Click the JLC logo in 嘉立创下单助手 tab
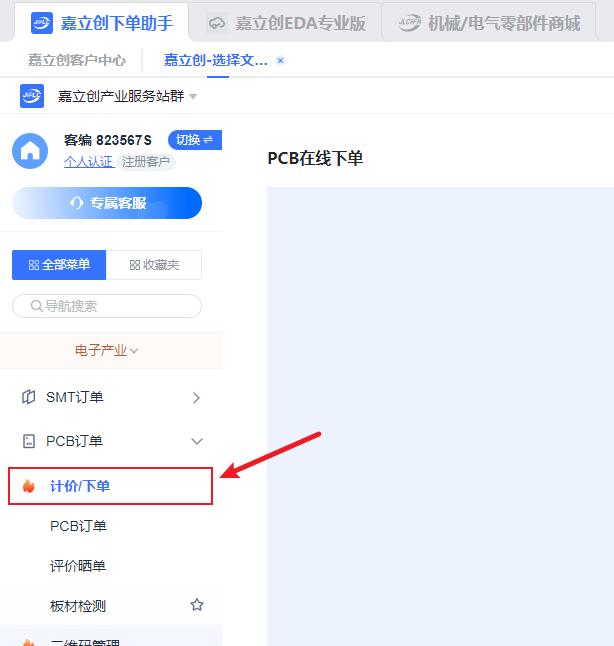Image resolution: width=614 pixels, height=646 pixels. pos(42,23)
